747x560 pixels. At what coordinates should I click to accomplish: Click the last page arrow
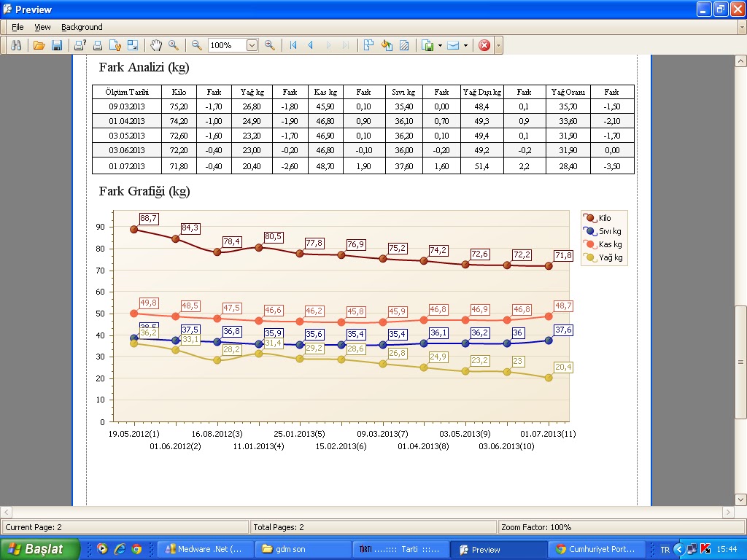click(346, 45)
